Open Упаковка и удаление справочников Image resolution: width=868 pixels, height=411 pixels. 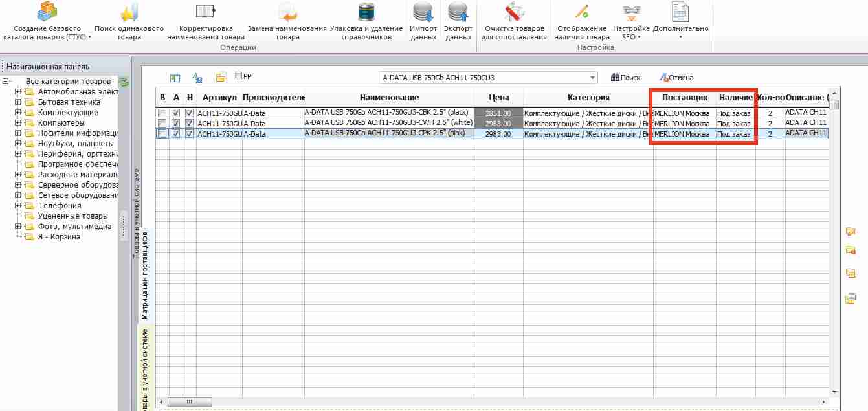[x=368, y=21]
